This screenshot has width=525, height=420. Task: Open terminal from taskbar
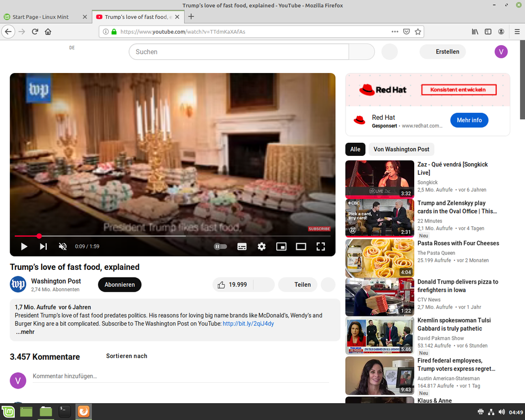[x=65, y=412]
